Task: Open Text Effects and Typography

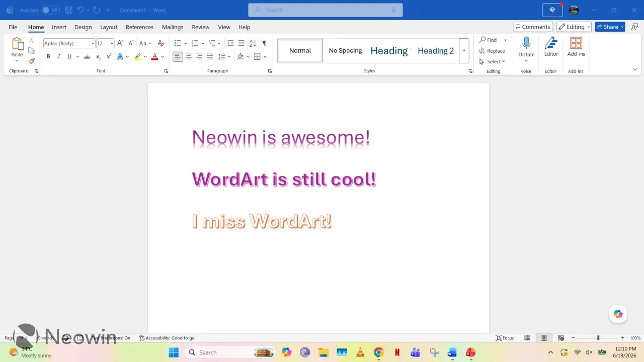Action: [120, 57]
